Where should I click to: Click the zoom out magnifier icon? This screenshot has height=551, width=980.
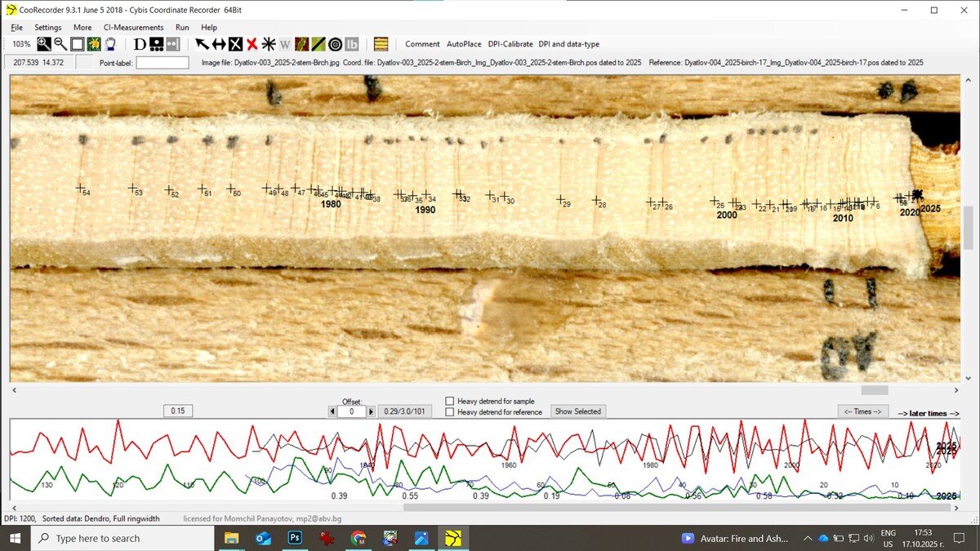(x=60, y=44)
